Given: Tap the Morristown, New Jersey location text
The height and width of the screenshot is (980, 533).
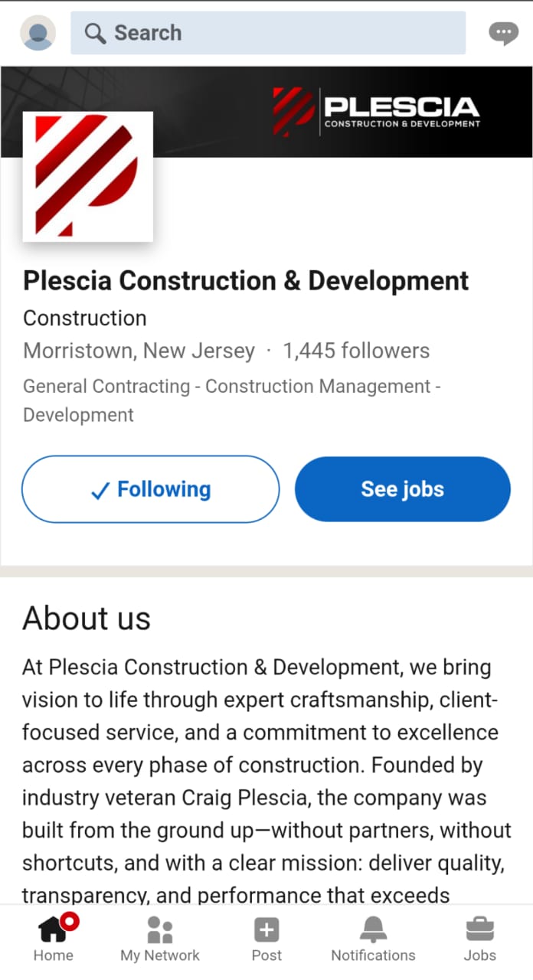Looking at the screenshot, I should point(139,351).
